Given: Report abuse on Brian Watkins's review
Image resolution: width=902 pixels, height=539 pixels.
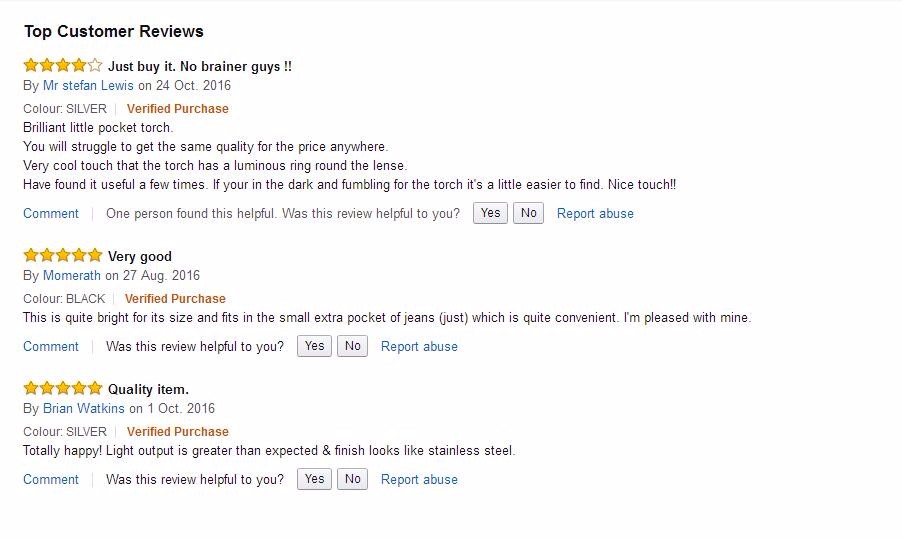Looking at the screenshot, I should [419, 480].
